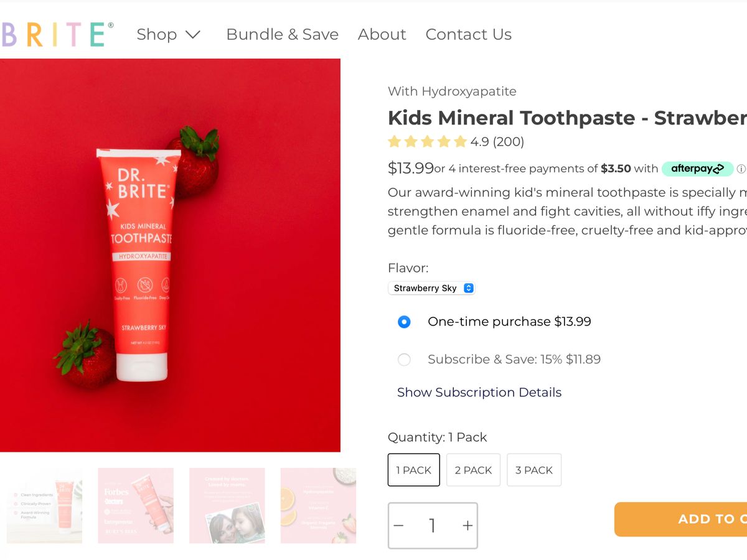Show Subscription Details expander link

pyautogui.click(x=479, y=393)
